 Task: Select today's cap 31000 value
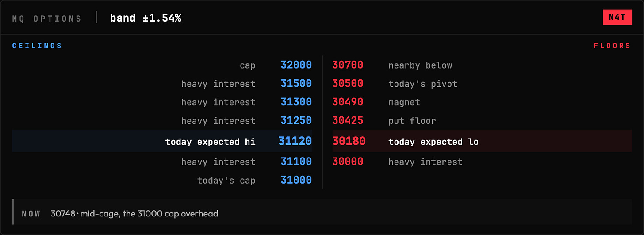[x=296, y=181]
